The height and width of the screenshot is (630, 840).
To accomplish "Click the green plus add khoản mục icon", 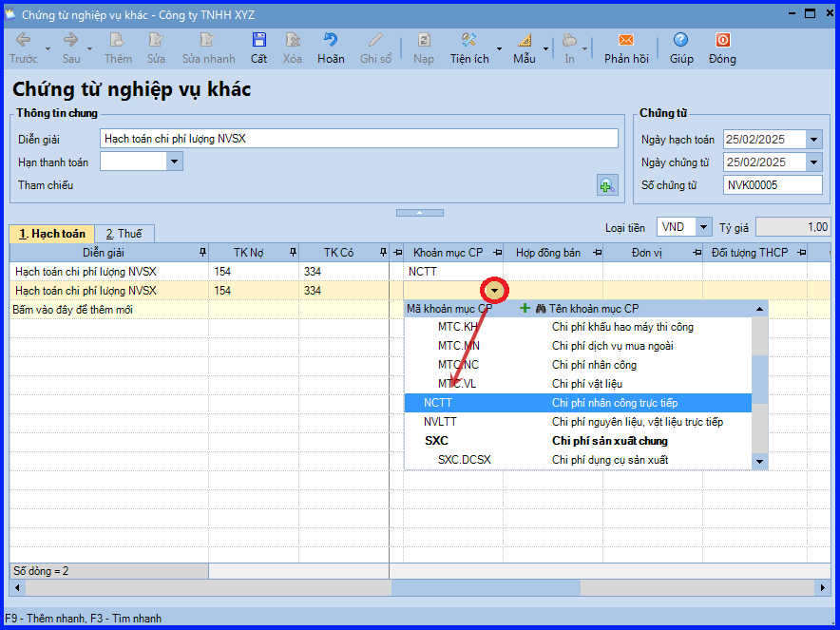I will coord(525,309).
